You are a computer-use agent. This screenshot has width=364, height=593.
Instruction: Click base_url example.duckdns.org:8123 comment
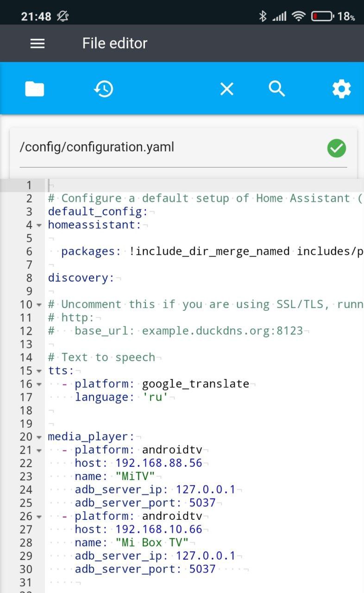[176, 331]
